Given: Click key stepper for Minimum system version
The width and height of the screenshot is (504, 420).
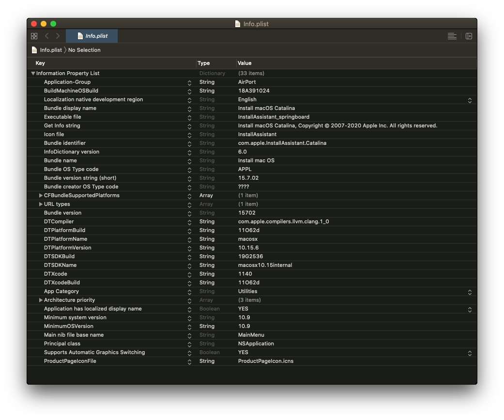Looking at the screenshot, I should pyautogui.click(x=189, y=318).
